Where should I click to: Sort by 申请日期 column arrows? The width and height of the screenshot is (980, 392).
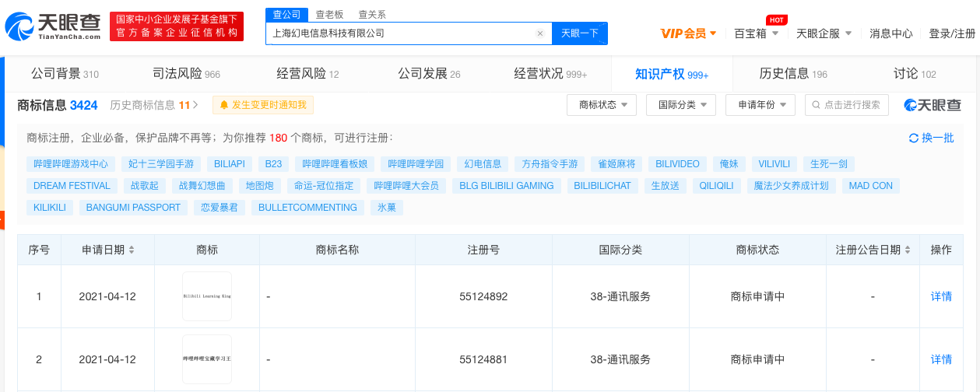click(132, 250)
